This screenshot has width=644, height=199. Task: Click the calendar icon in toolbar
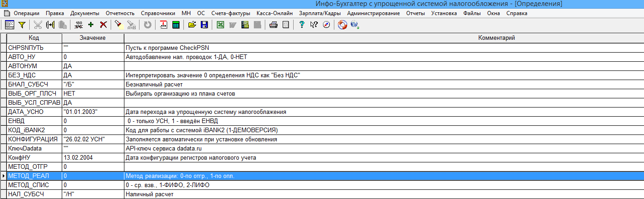[163, 25]
